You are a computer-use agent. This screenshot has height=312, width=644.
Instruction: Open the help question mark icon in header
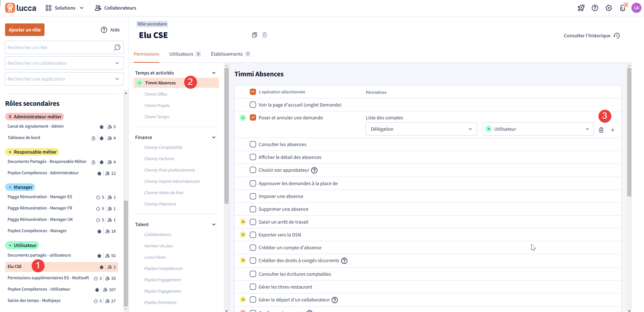pyautogui.click(x=595, y=8)
